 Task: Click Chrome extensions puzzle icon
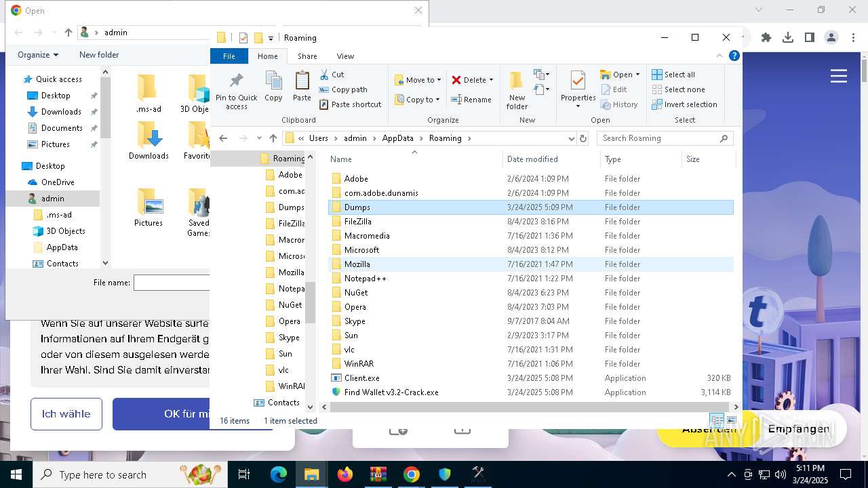(x=766, y=37)
